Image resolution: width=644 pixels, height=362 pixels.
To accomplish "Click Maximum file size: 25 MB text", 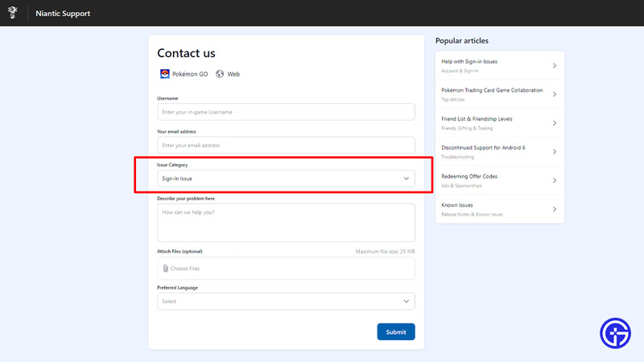I will [x=385, y=252].
